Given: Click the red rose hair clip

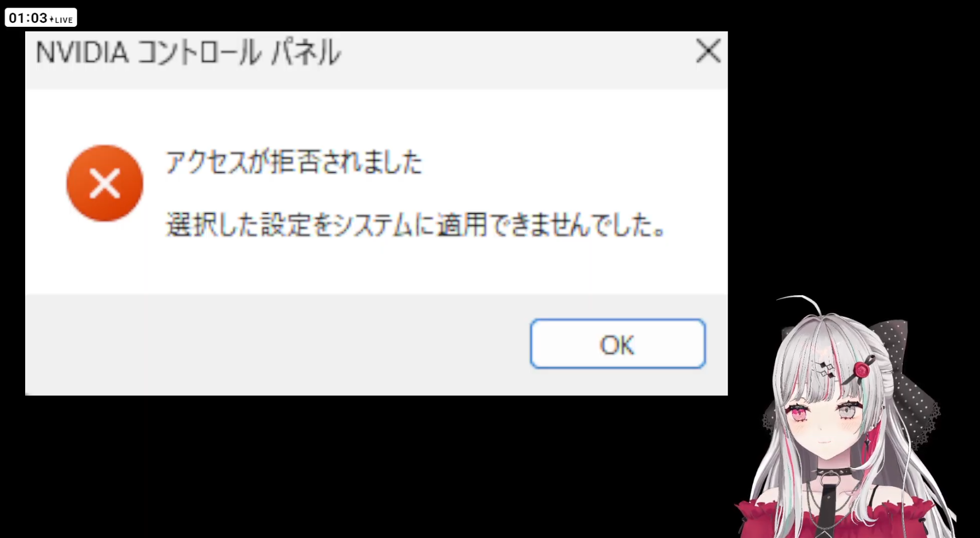Looking at the screenshot, I should tap(862, 370).
